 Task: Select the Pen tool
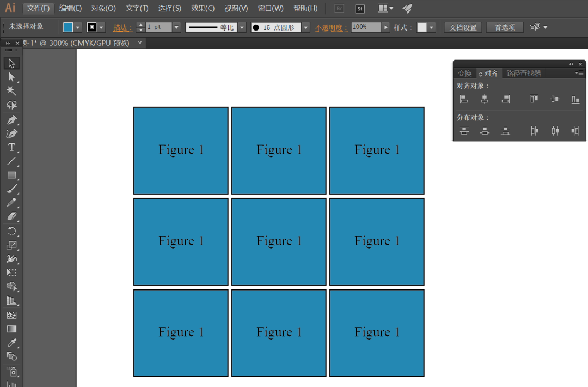[x=11, y=120]
